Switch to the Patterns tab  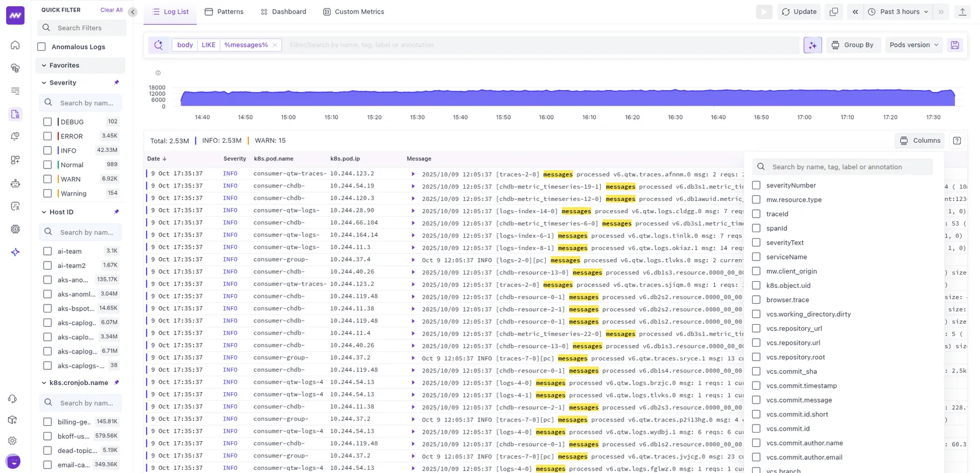(x=224, y=12)
